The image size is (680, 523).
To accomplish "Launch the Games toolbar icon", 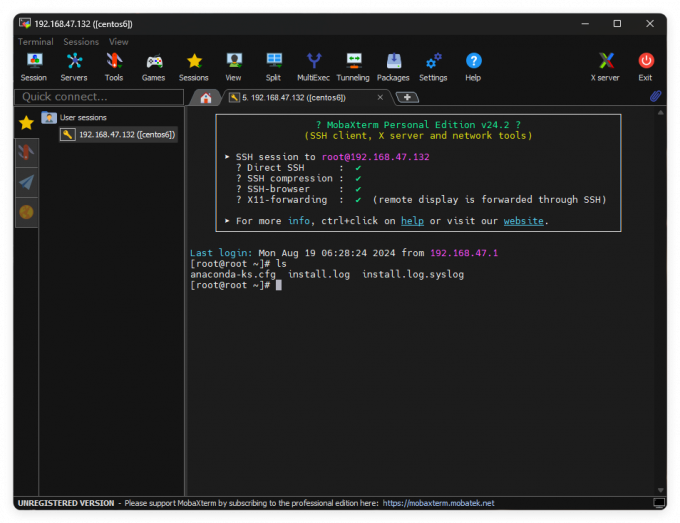I will (154, 67).
